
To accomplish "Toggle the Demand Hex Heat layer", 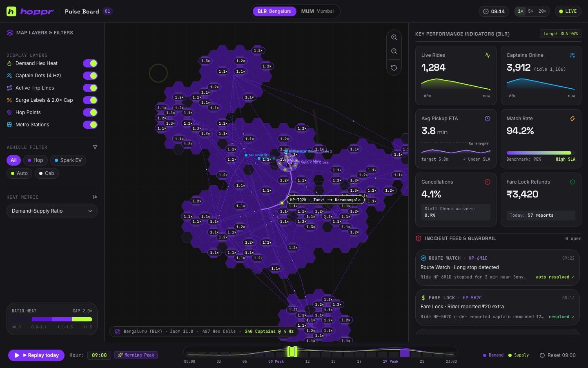I will point(90,63).
